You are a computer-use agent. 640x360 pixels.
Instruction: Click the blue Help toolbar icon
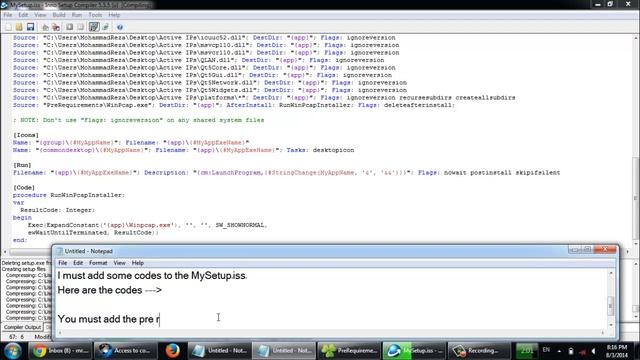(x=120, y=27)
